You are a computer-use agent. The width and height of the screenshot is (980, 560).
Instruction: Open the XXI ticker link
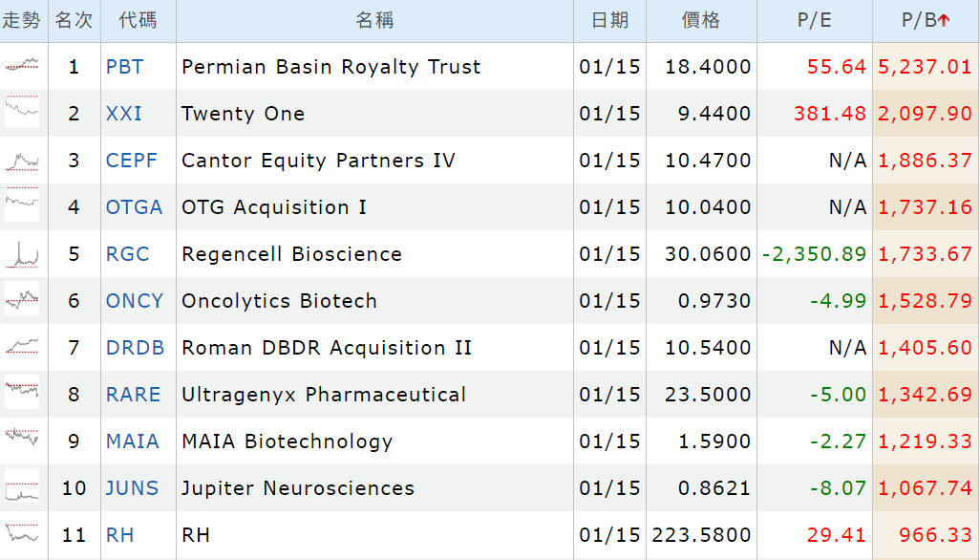point(124,114)
